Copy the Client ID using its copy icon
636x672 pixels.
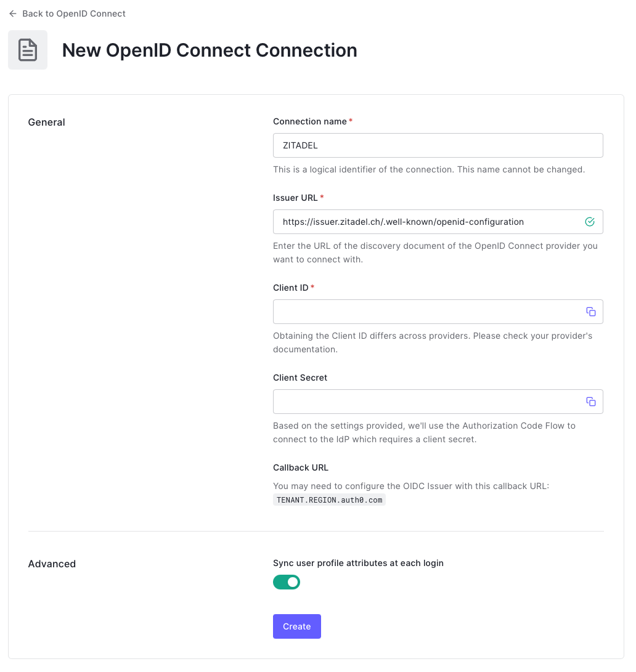[591, 311]
